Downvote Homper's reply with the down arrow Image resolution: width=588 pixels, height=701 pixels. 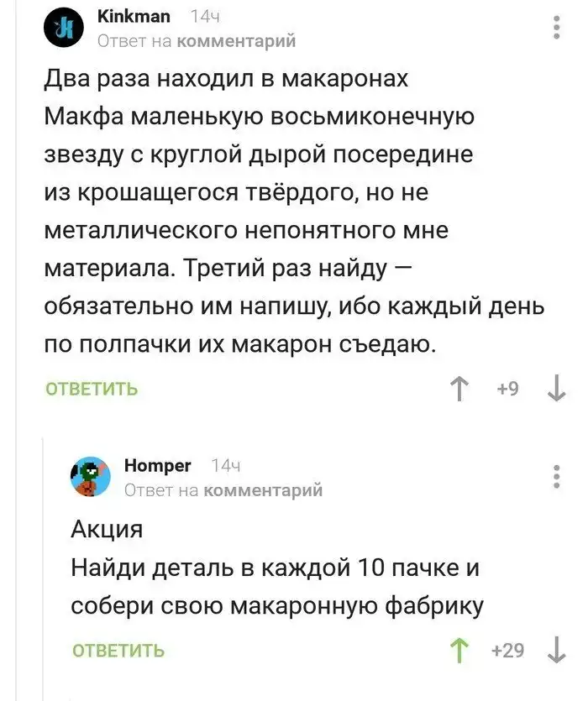(x=555, y=651)
